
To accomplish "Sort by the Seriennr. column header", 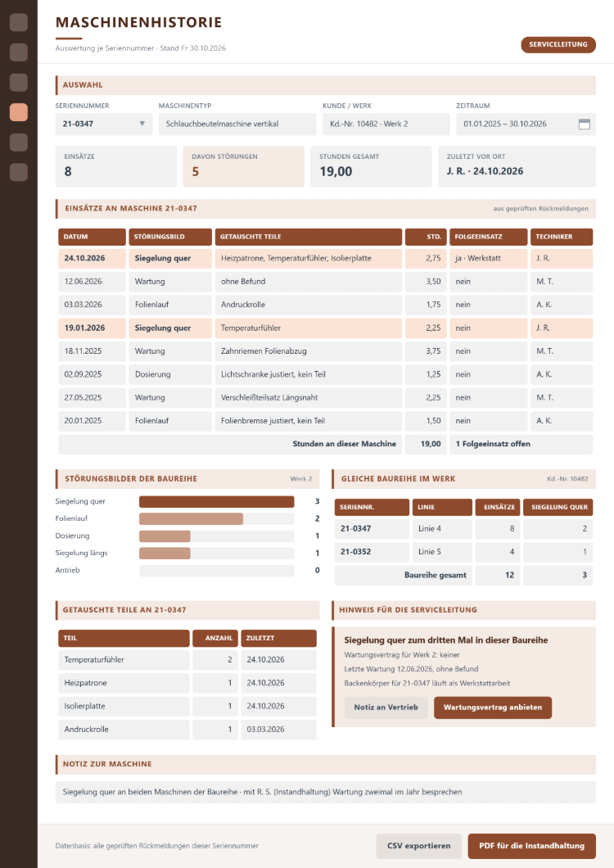I will tap(372, 507).
